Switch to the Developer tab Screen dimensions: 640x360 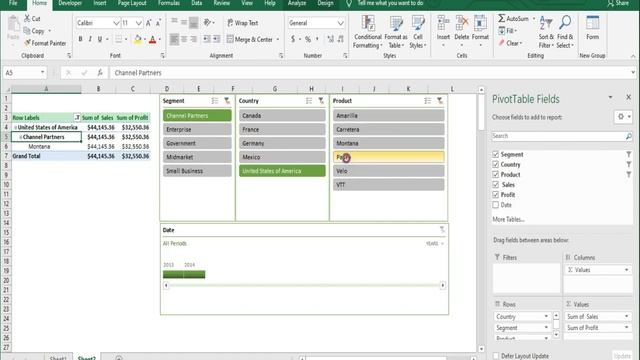(x=70, y=3)
